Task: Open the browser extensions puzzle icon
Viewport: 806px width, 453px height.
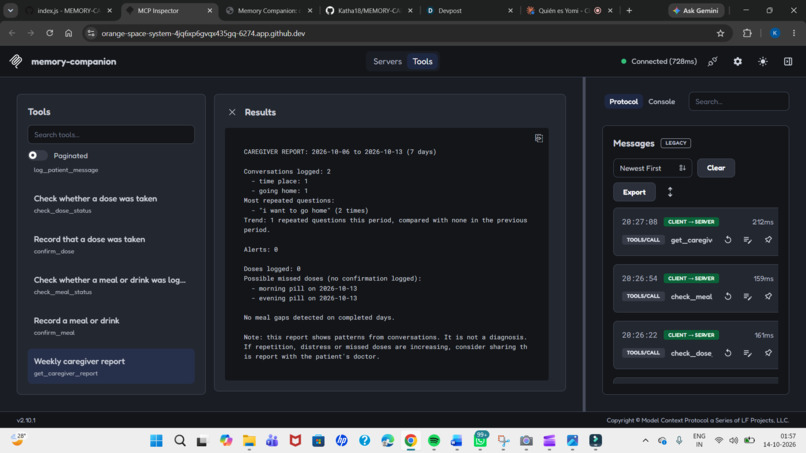Action: point(747,33)
